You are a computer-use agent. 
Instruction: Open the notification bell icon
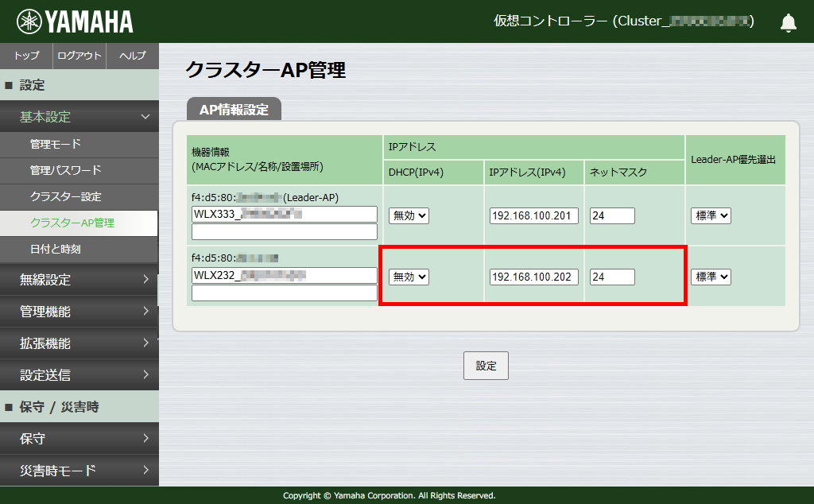[x=788, y=23]
